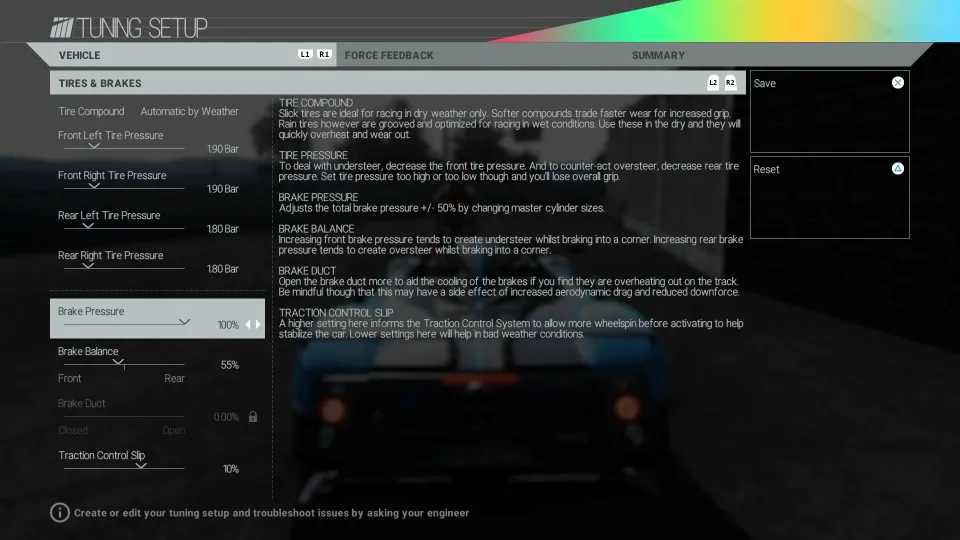
Task: Click the L2 previous section icon
Action: click(x=713, y=83)
